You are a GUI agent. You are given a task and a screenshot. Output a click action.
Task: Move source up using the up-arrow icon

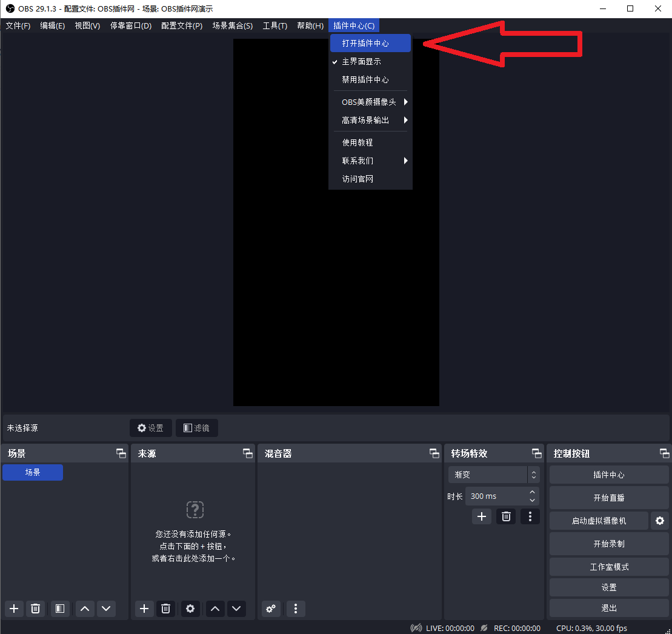[215, 609]
